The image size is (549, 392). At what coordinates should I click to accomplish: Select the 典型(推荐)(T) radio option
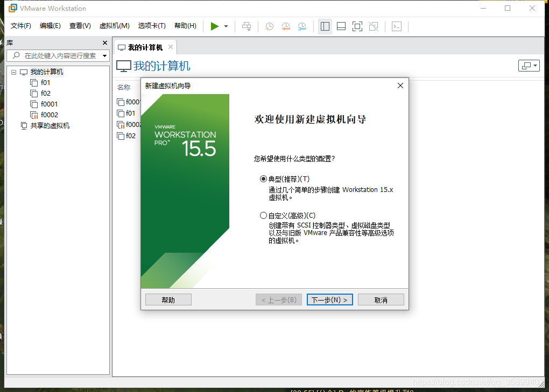pyautogui.click(x=263, y=179)
